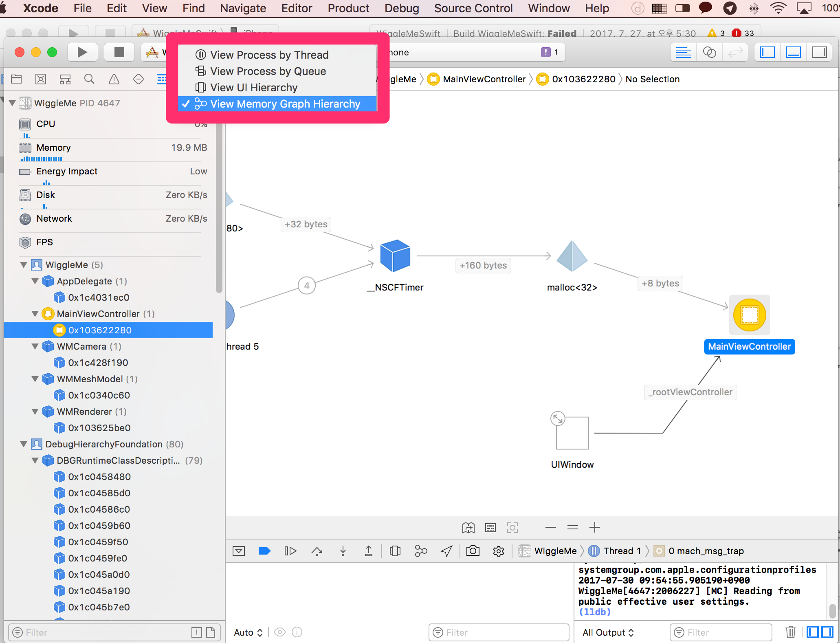
Task: Click the Step Over debug icon
Action: [x=317, y=551]
